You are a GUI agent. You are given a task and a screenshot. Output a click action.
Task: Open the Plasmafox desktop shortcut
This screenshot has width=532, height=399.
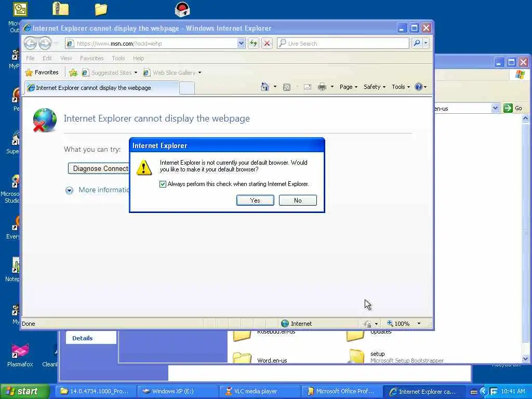[x=20, y=355]
